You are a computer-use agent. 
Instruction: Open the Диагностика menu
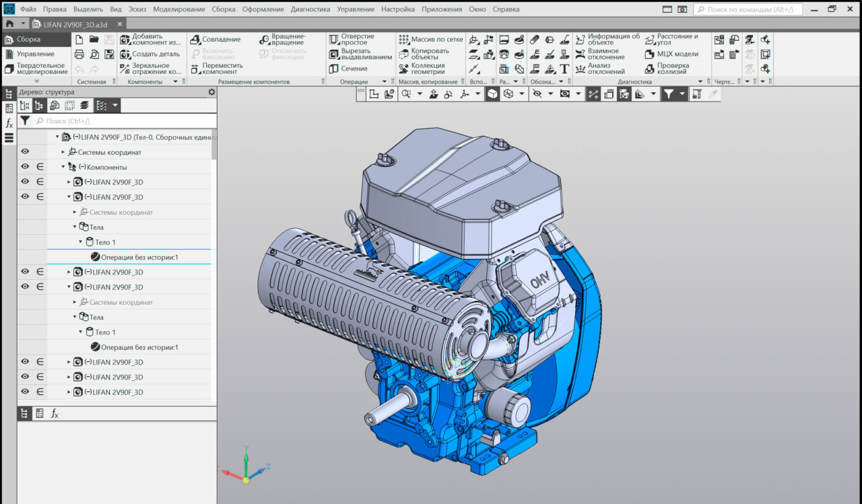coord(310,9)
